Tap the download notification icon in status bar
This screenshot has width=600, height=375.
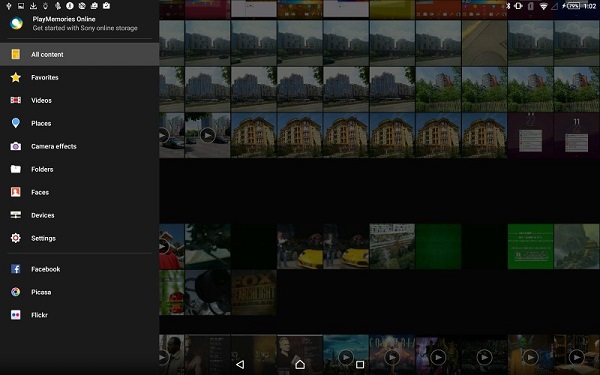tap(33, 6)
